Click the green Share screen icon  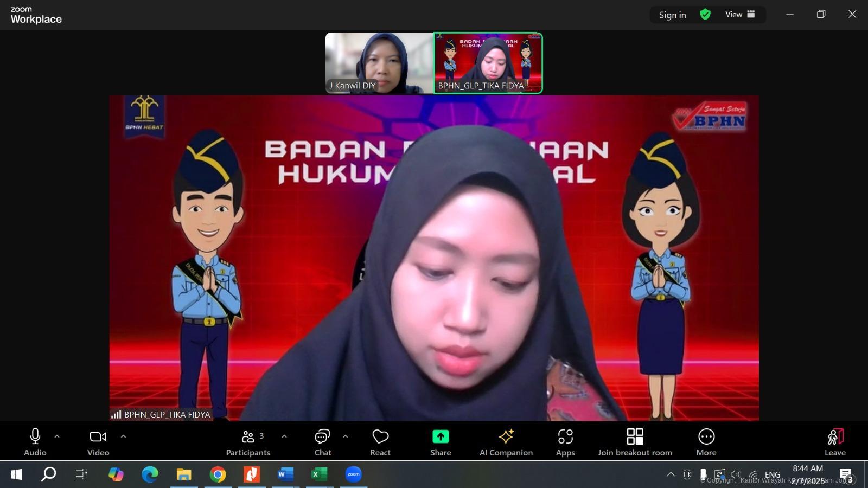(441, 436)
